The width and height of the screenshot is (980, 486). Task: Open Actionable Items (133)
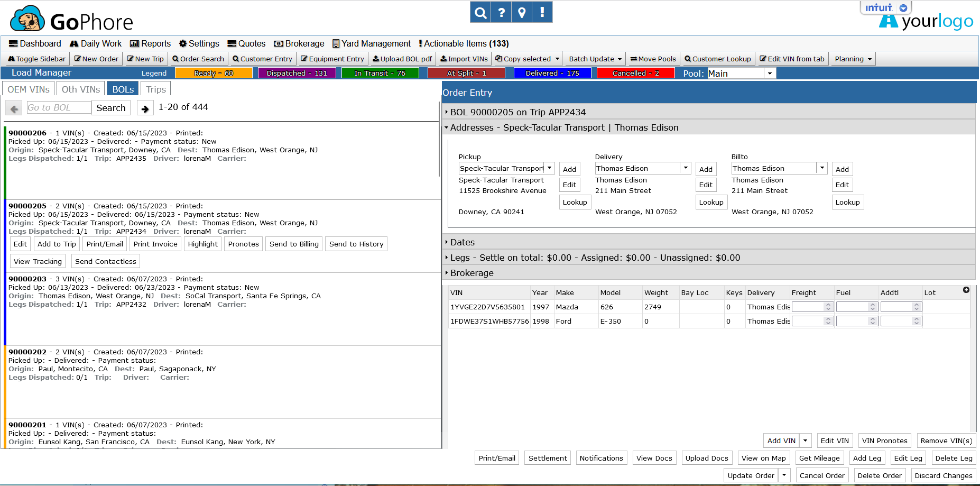click(x=464, y=43)
